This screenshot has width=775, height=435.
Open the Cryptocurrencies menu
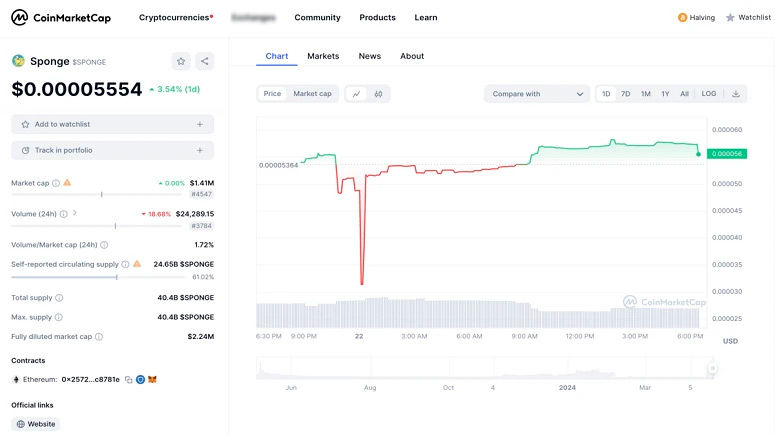coord(175,17)
